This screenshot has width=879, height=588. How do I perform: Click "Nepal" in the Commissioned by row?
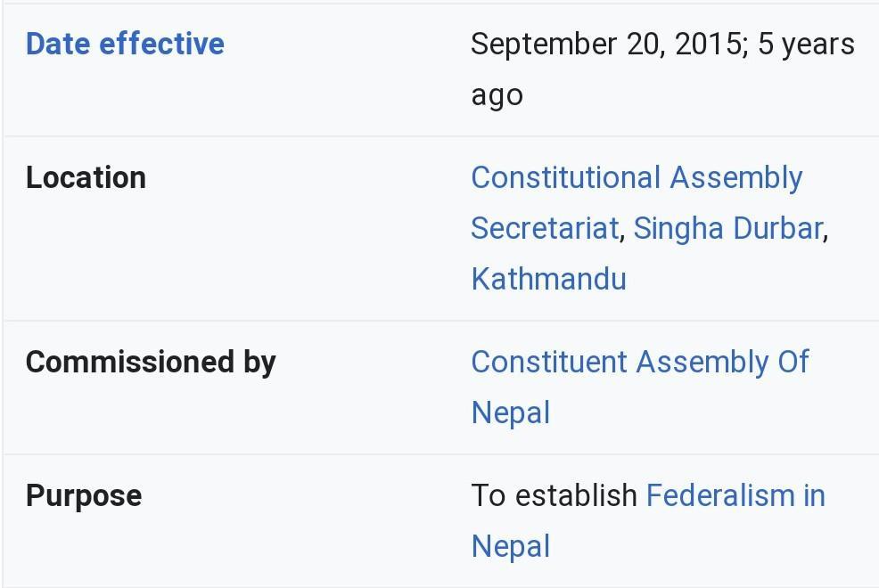(x=510, y=412)
